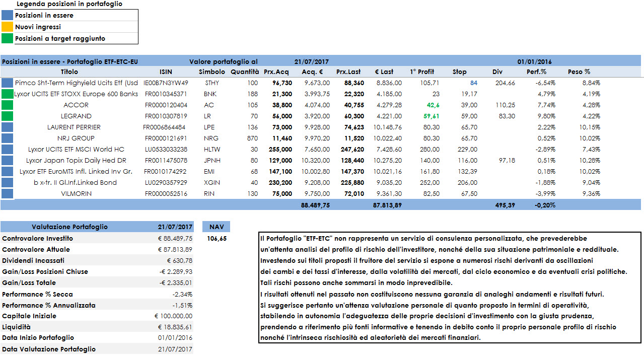Click the disclaimer text box
Image resolution: width=644 pixels, height=357 pixels.
[451, 288]
